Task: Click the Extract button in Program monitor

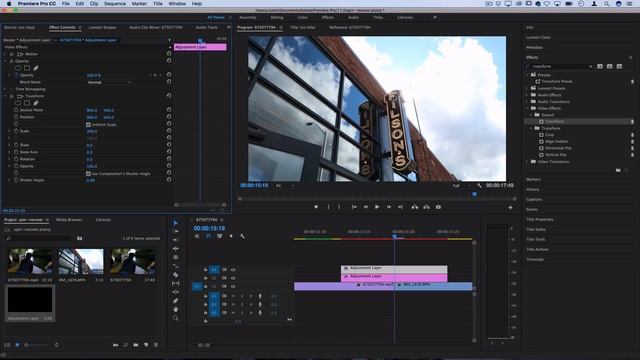Action: [x=426, y=207]
